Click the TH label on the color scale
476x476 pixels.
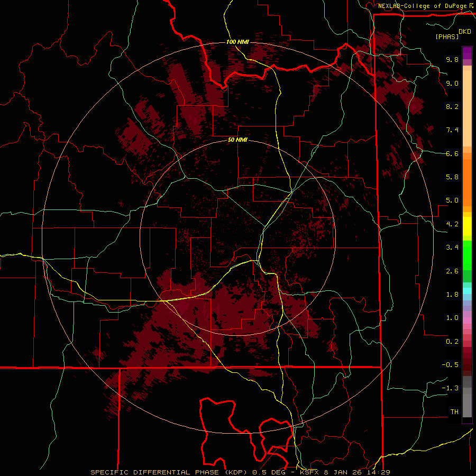(x=454, y=412)
